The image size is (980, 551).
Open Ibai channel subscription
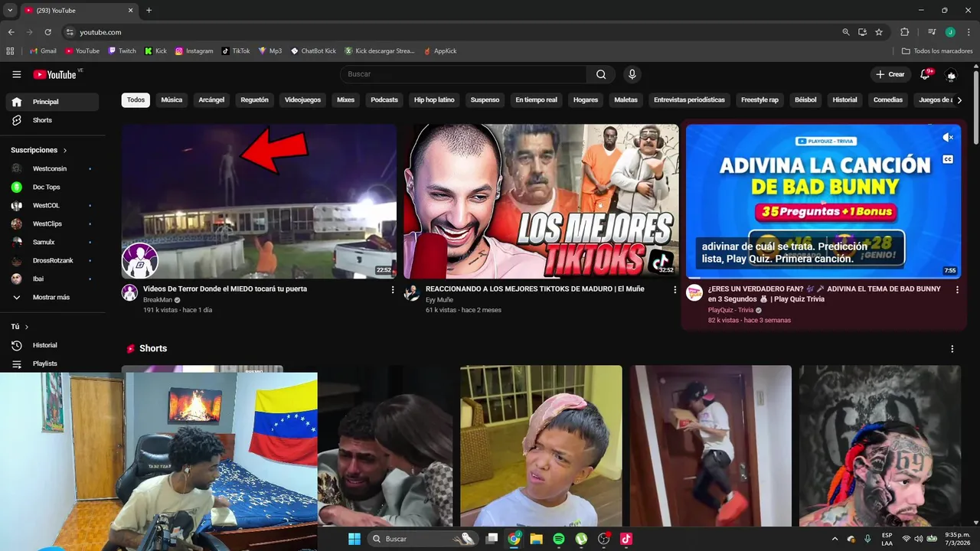(x=52, y=279)
